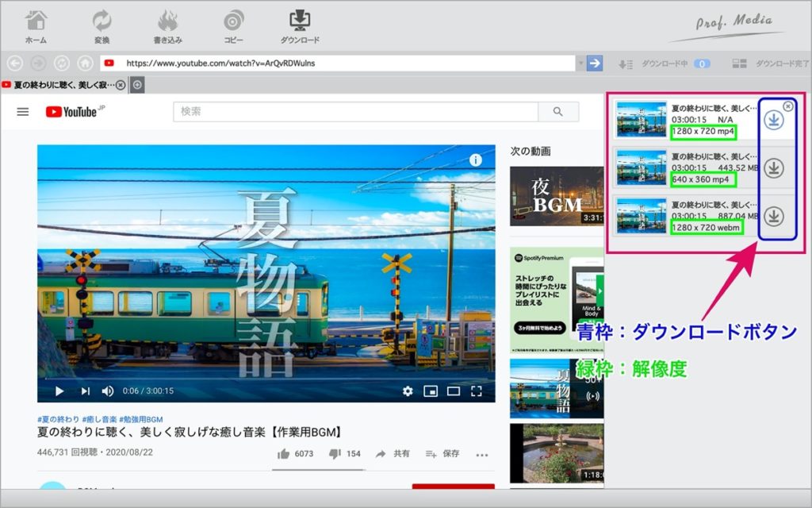
Task: Click the 保存 save button
Action: pos(442,453)
